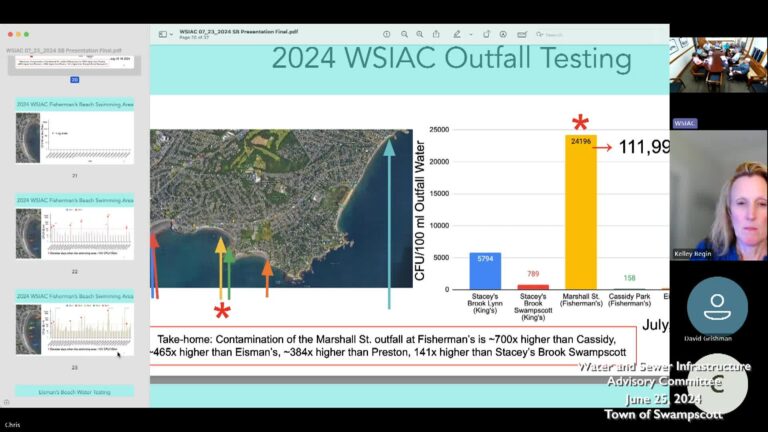This screenshot has width=768, height=432.
Task: Select the Eisman's Beach Water Testing thumbnail
Action: coord(74,392)
